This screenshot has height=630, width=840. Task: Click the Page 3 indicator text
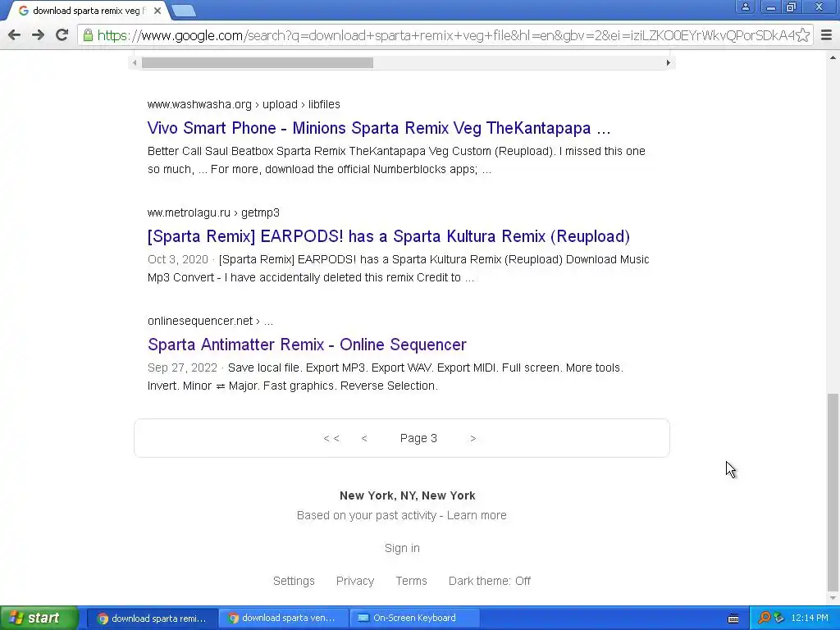(x=418, y=438)
